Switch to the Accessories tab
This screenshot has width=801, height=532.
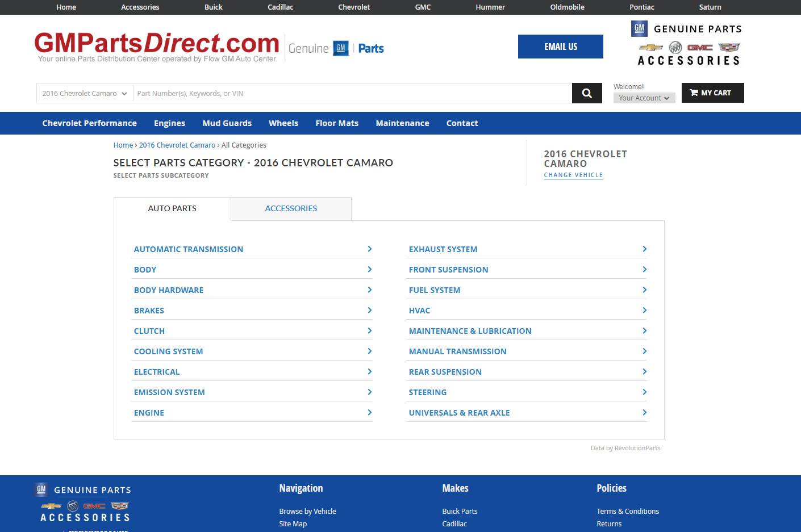click(x=291, y=208)
